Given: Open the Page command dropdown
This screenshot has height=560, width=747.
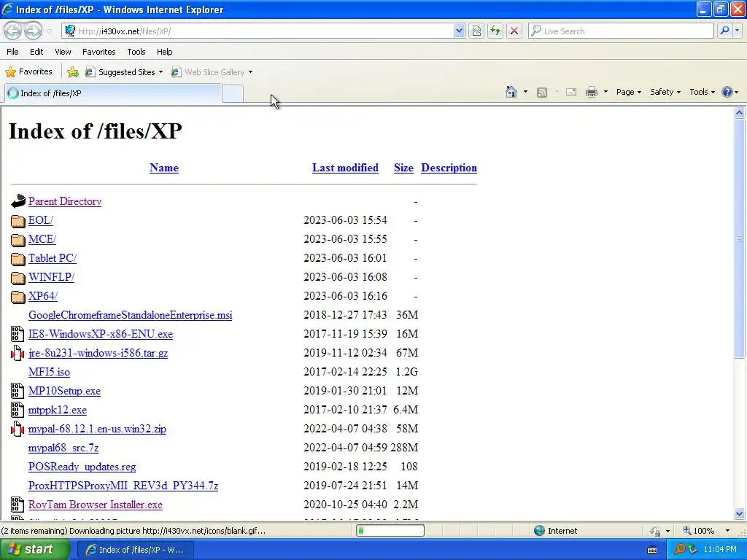Looking at the screenshot, I should point(628,92).
